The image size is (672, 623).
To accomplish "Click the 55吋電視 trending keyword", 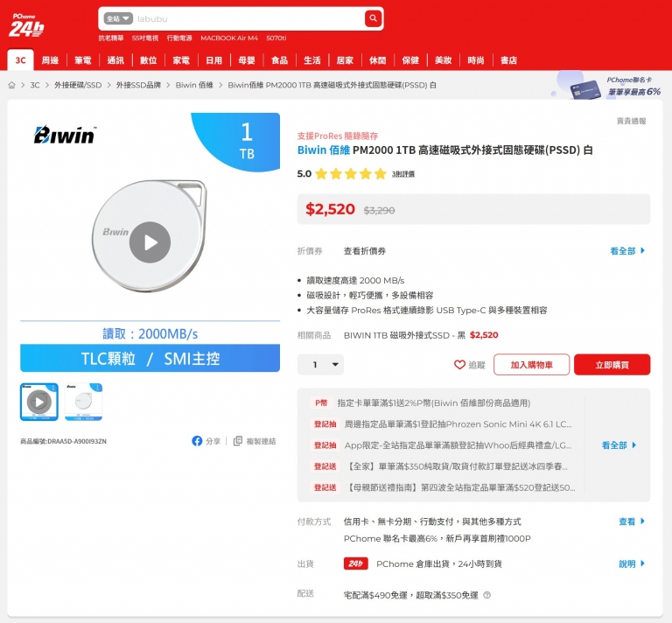I will tap(145, 38).
